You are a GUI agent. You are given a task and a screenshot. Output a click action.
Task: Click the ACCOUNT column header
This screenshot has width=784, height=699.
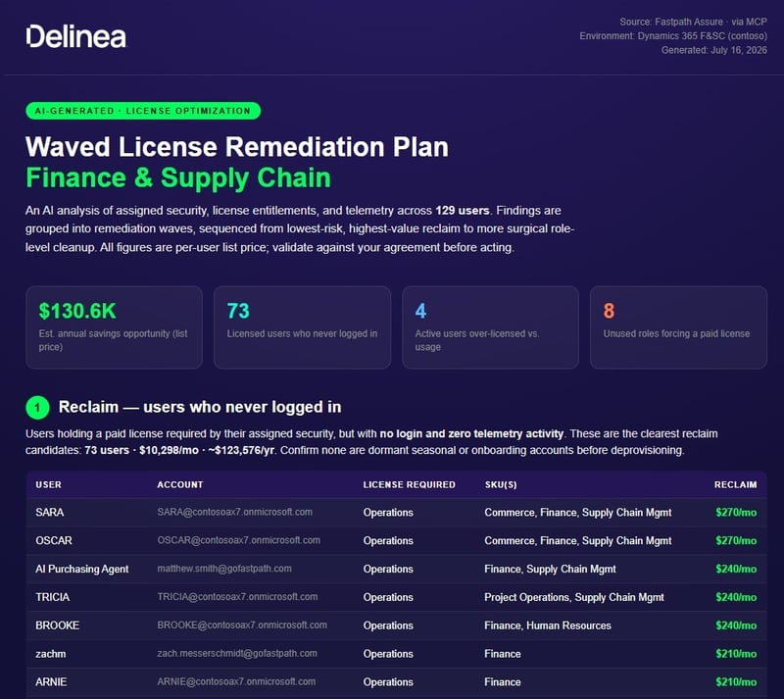pyautogui.click(x=180, y=484)
